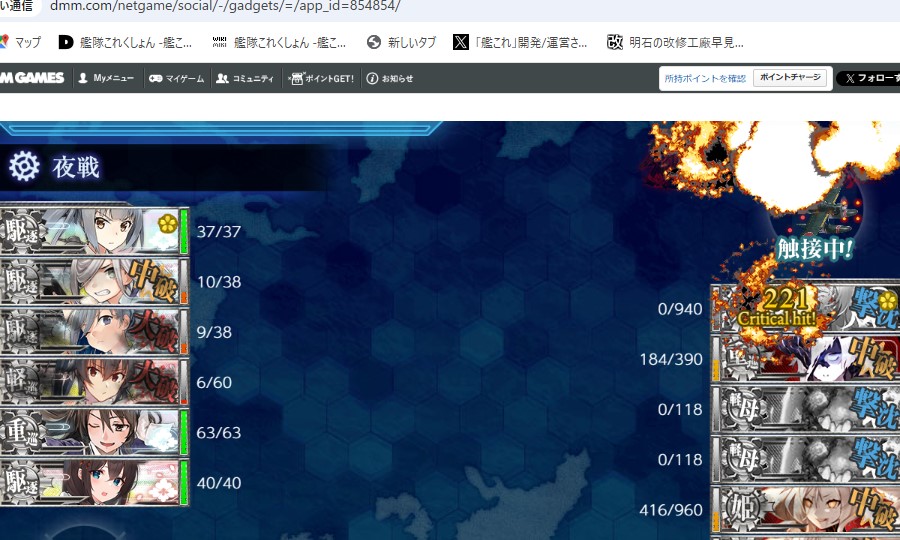Click the 姫 class badge on the enemy card
The image size is (900, 540).
743,510
